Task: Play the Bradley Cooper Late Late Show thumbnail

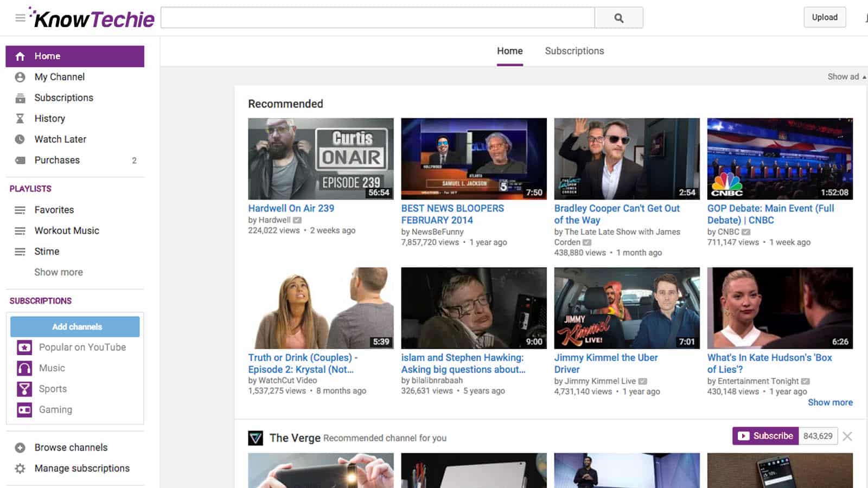Action: (x=627, y=159)
